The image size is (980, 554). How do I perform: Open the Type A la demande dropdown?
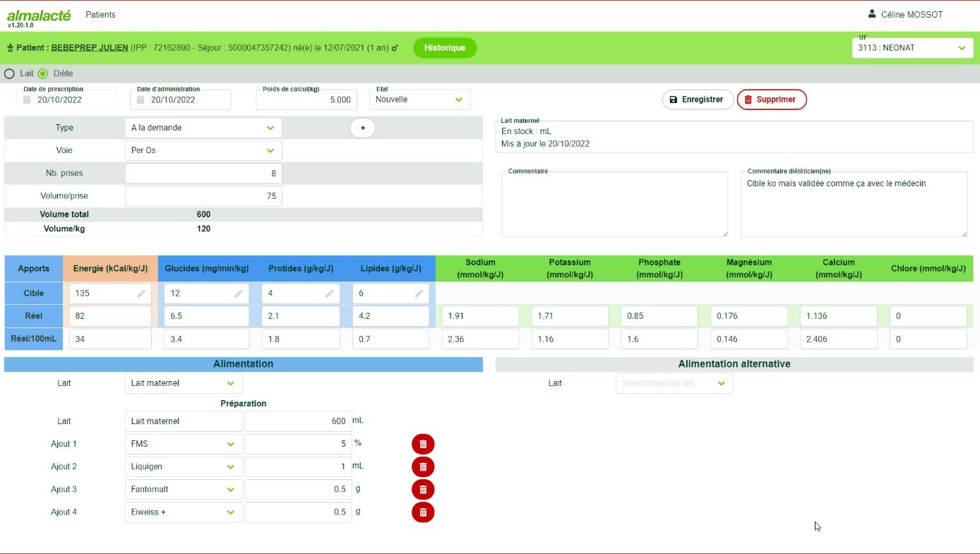click(203, 128)
